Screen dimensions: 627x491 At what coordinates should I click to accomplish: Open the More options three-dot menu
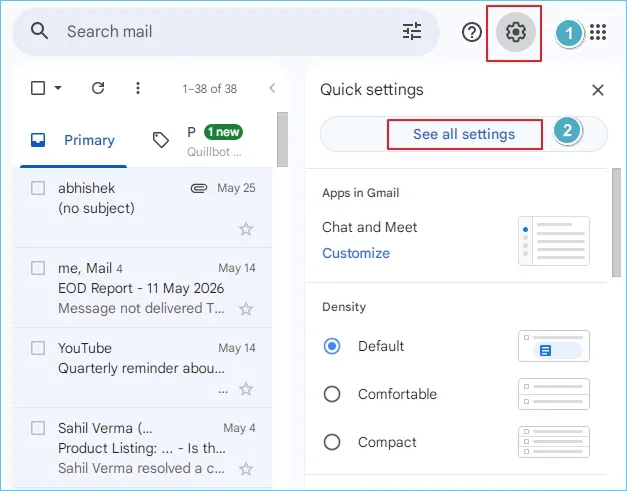138,88
